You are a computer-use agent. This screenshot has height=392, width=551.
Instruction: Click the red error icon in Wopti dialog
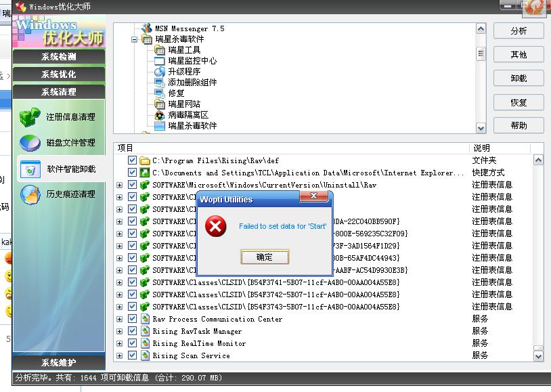coord(215,226)
